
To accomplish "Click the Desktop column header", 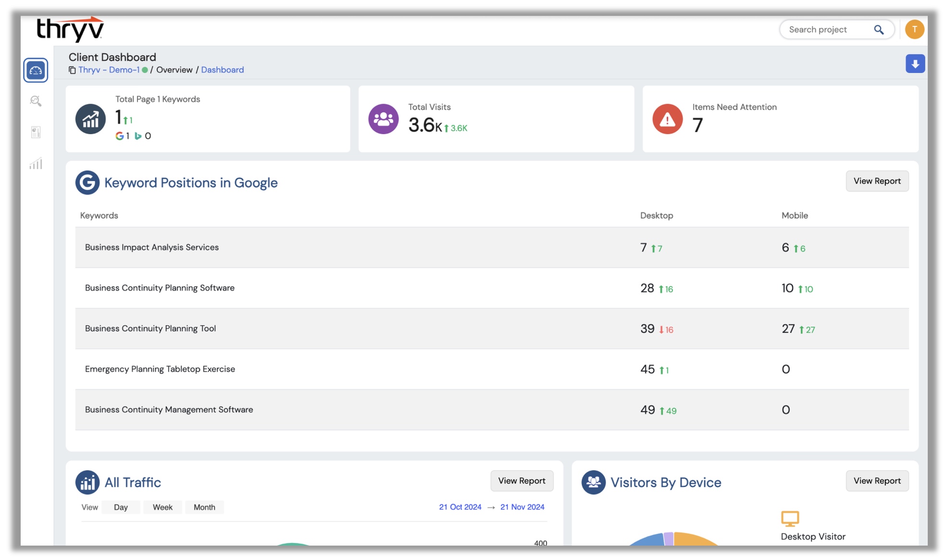I will click(657, 216).
